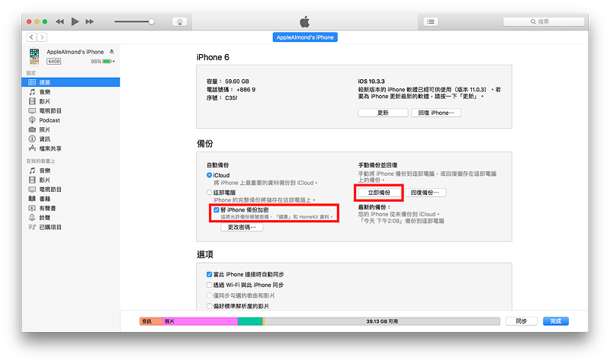Click the 更新 update button
The image size is (610, 364).
(x=383, y=113)
